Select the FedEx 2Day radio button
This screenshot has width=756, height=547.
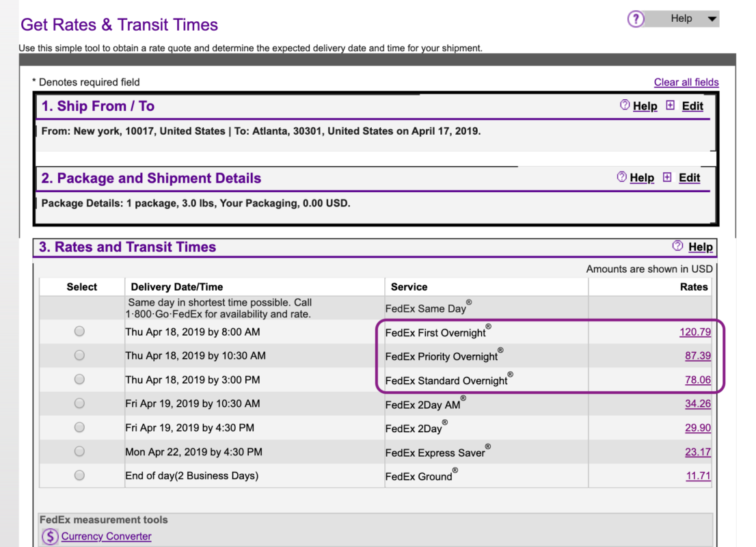tap(79, 427)
